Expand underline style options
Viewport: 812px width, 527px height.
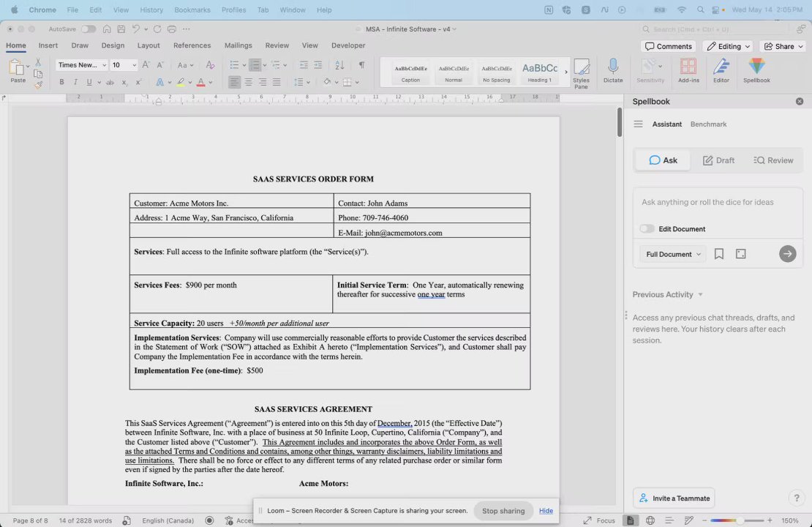point(99,83)
